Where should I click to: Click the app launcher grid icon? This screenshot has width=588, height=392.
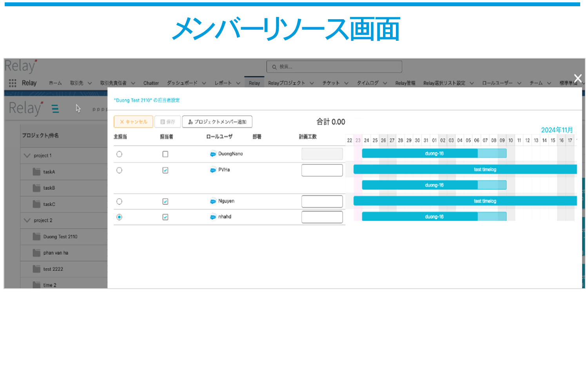click(x=13, y=83)
